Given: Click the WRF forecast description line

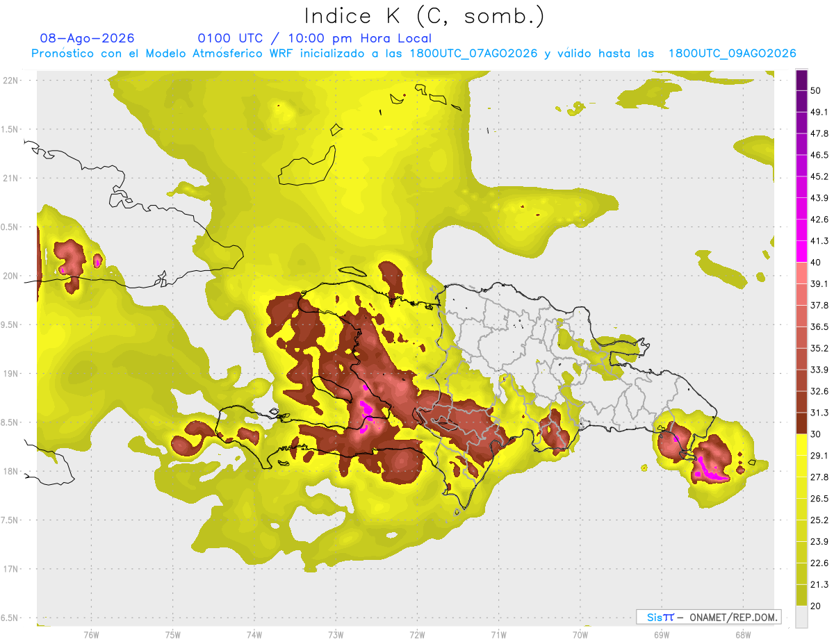Looking at the screenshot, I should click(414, 53).
